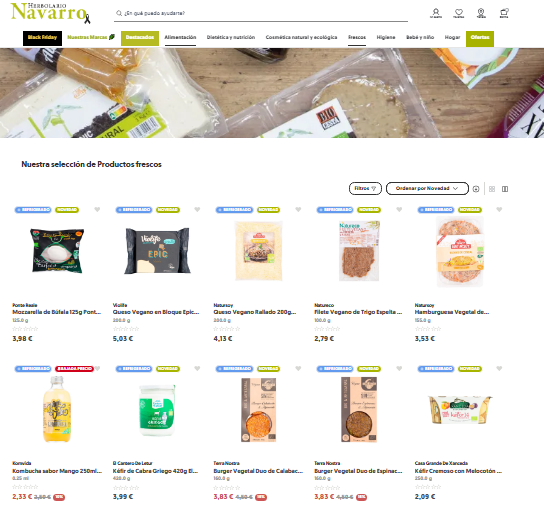Open the Cosmética natural y ecológica menu

click(x=301, y=37)
